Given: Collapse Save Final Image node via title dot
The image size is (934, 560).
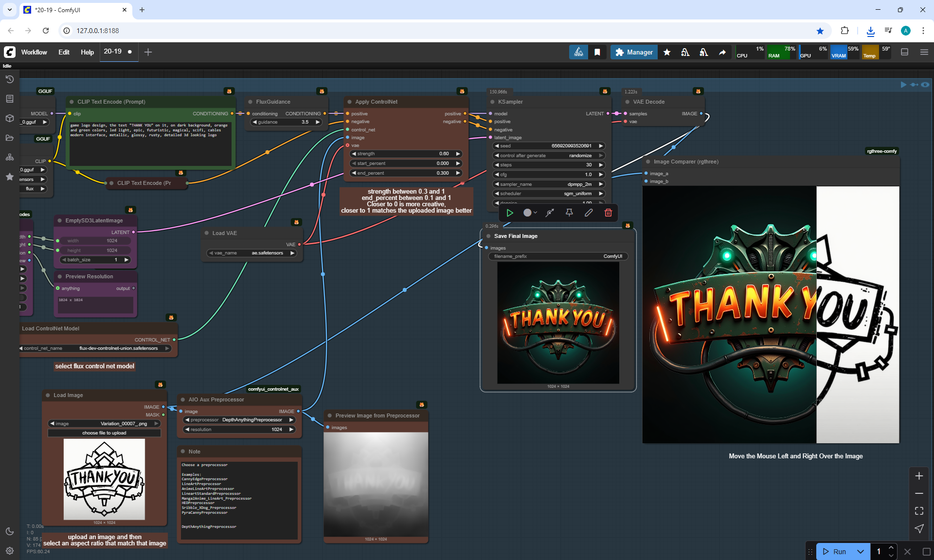Looking at the screenshot, I should 488,236.
